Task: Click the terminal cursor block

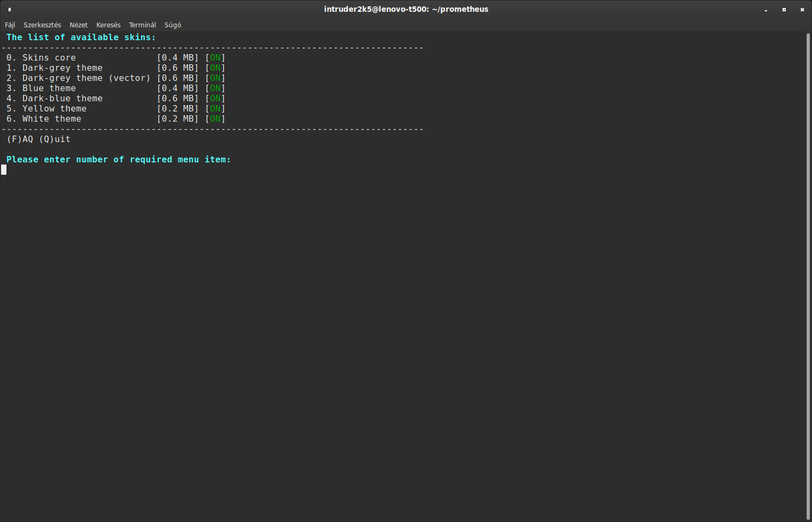Action: 4,170
